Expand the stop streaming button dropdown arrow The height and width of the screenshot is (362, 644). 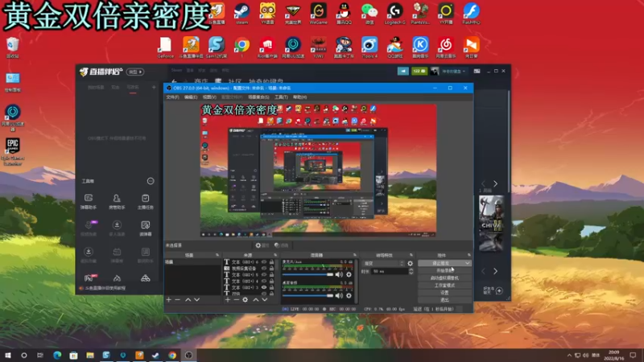(x=468, y=263)
